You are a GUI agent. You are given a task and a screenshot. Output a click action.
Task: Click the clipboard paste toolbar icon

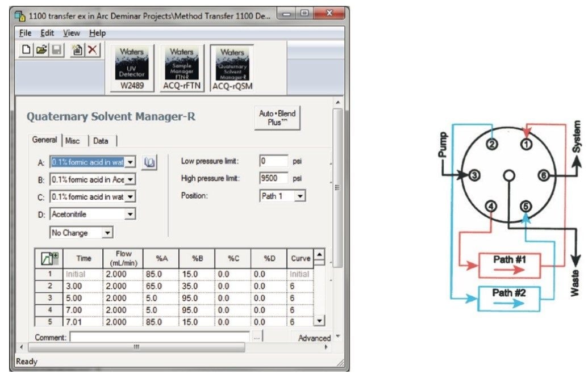pyautogui.click(x=77, y=49)
